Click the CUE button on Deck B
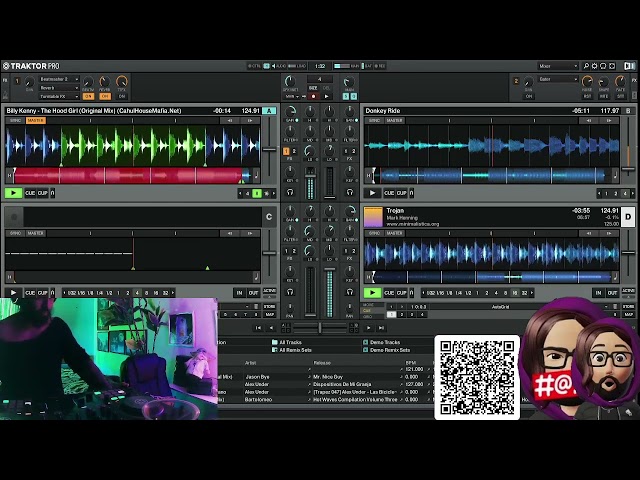The width and height of the screenshot is (640, 480). (x=389, y=193)
